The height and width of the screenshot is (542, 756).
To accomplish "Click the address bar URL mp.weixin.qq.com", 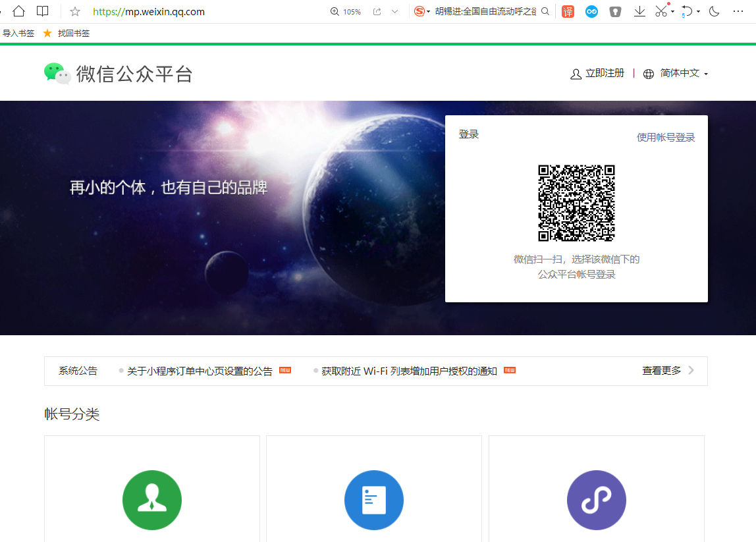I will click(149, 12).
